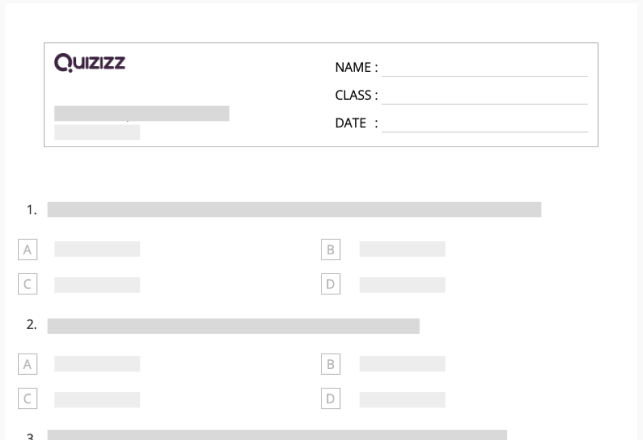Click the DATE field line
Screen dimensions: 643x440
click(485, 125)
